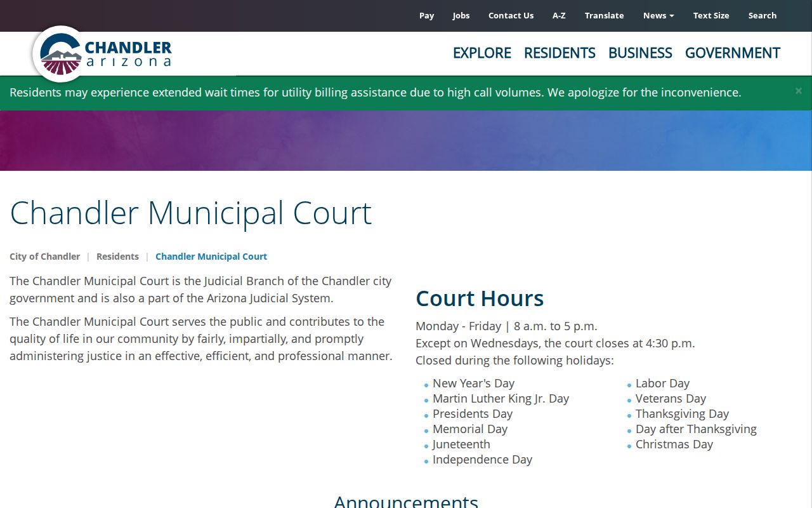Click Thanksgiving Day holiday entry

coord(682,414)
